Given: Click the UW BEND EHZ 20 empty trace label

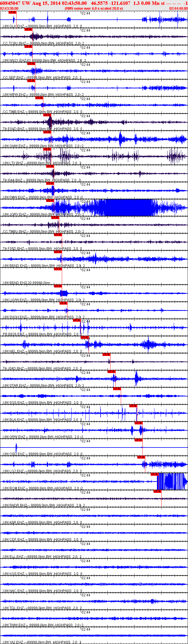Looking at the screenshot, I should 26,283.
